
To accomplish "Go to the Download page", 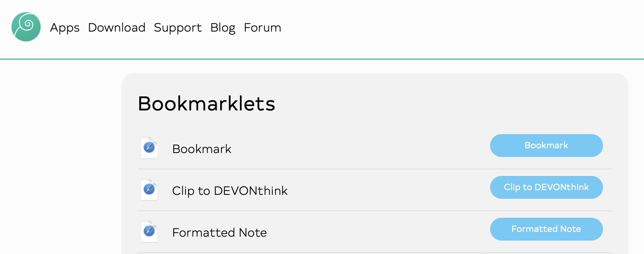I will pyautogui.click(x=117, y=28).
